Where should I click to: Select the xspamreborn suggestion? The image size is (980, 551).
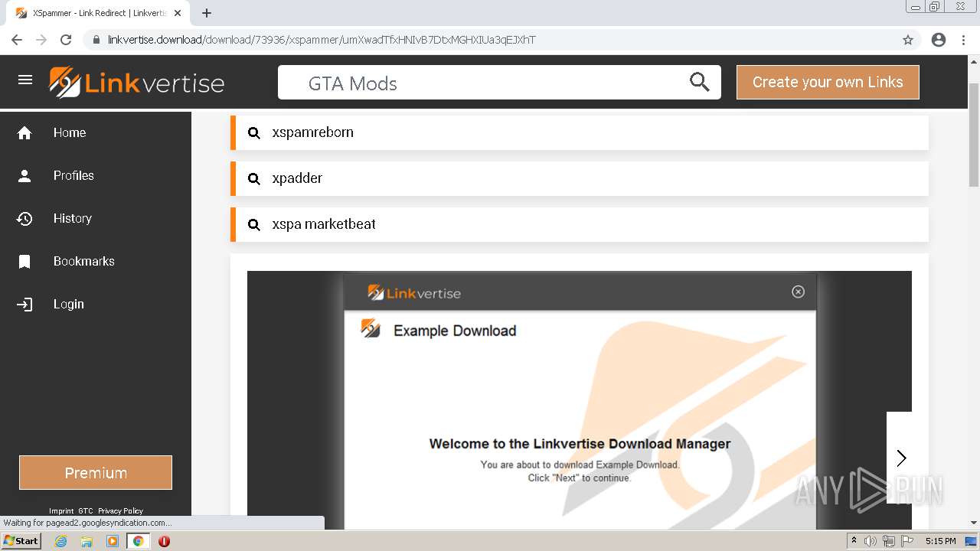[x=580, y=132]
